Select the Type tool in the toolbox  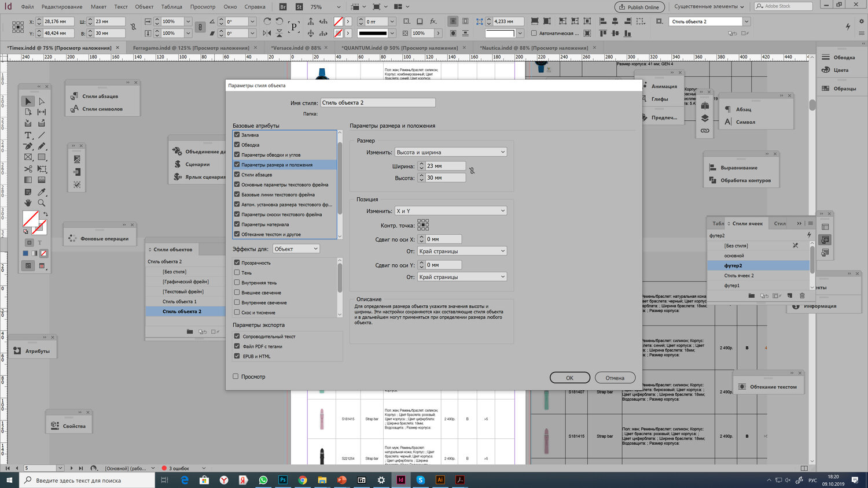28,135
